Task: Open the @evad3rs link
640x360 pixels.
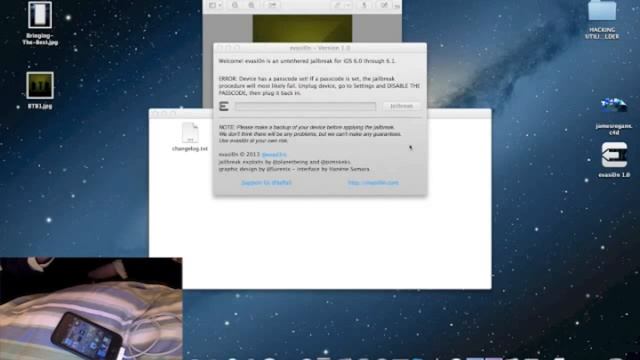Action: tap(274, 155)
